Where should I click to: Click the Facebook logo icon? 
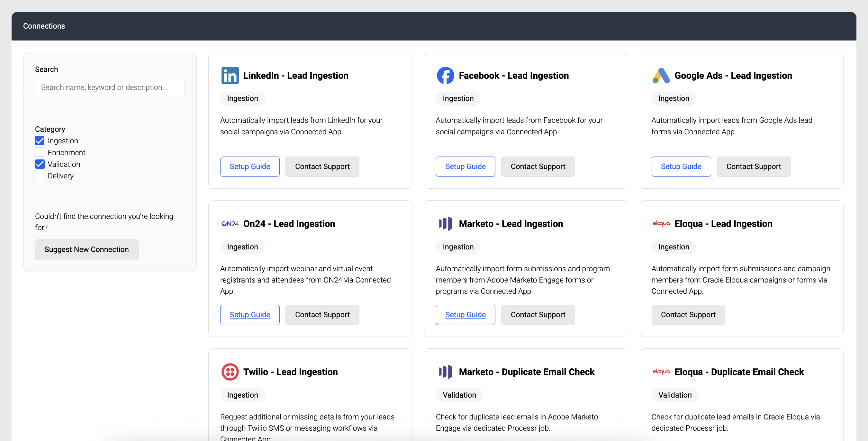point(446,76)
